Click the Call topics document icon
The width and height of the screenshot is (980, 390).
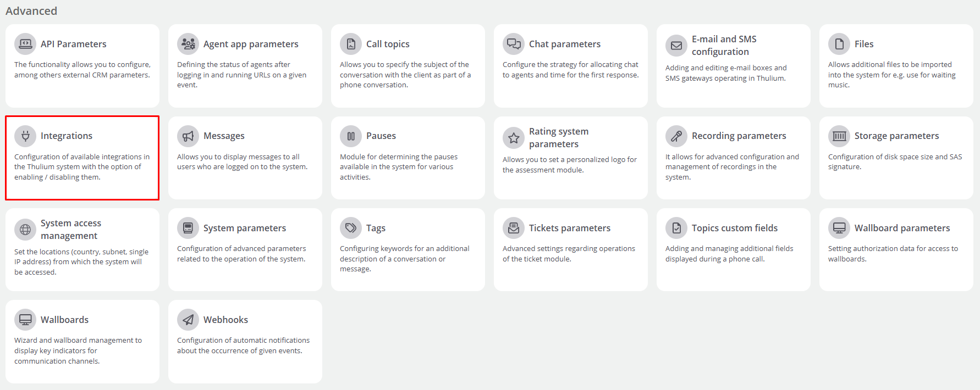pos(351,44)
